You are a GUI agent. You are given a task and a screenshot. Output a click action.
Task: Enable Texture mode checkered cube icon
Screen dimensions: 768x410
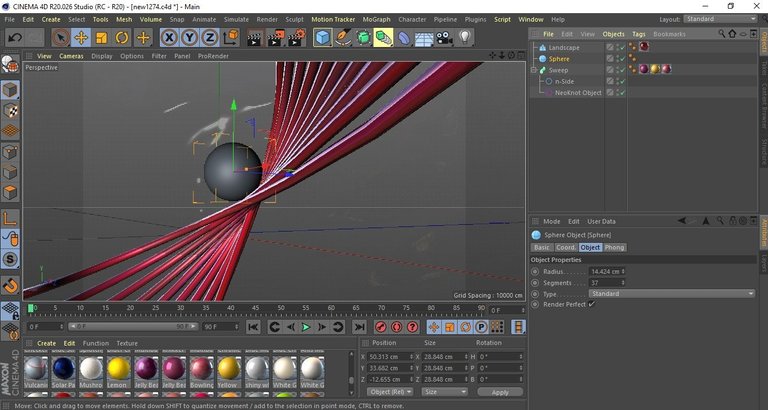point(10,111)
